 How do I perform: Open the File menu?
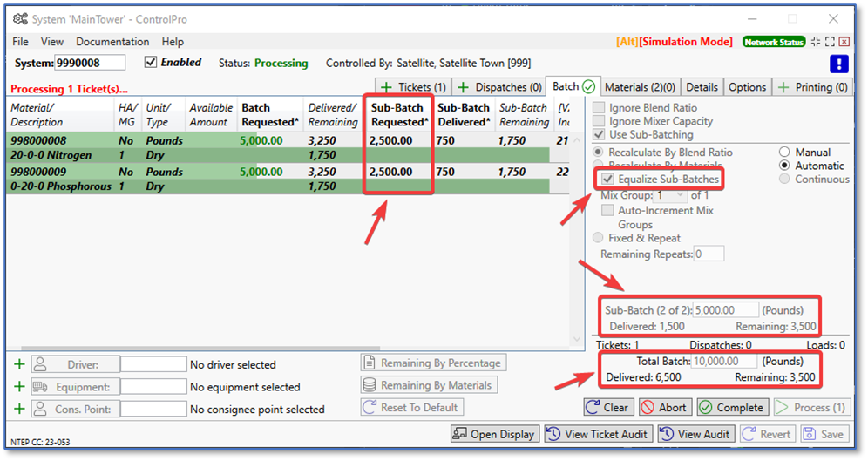(20, 42)
